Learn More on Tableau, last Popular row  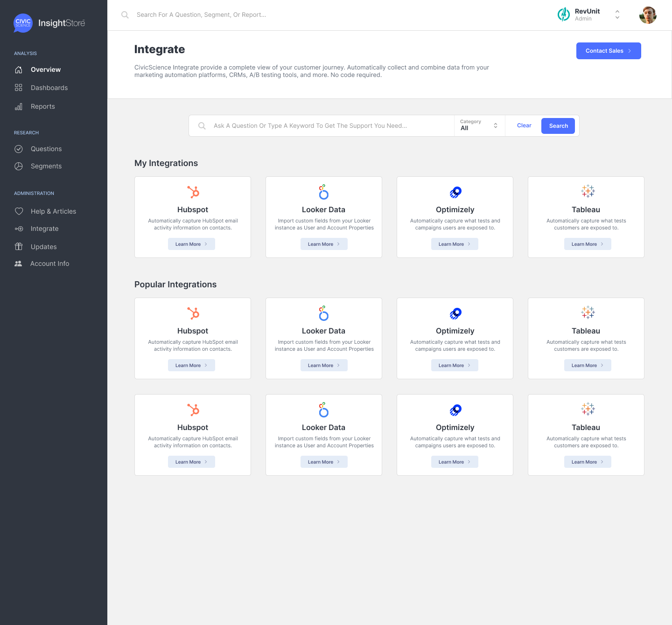pos(588,462)
